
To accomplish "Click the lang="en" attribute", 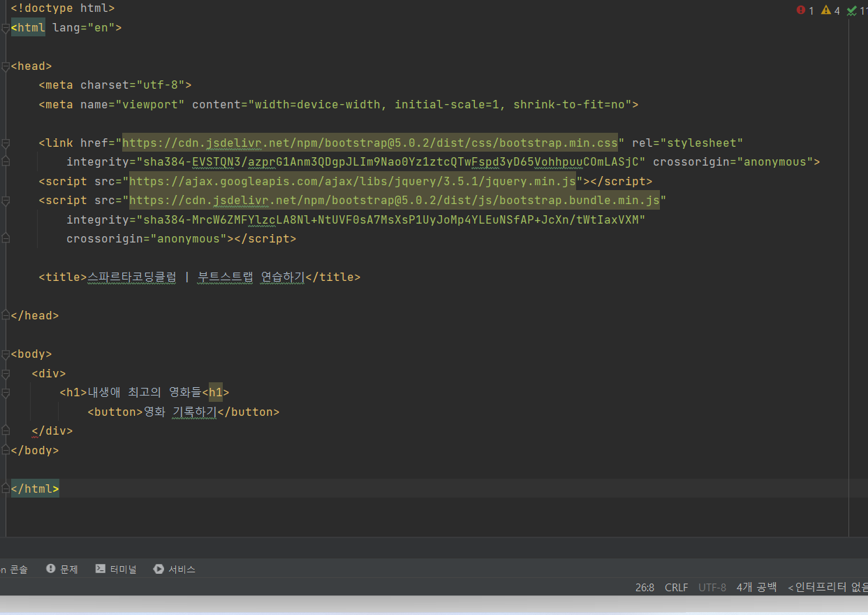I will [x=84, y=29].
